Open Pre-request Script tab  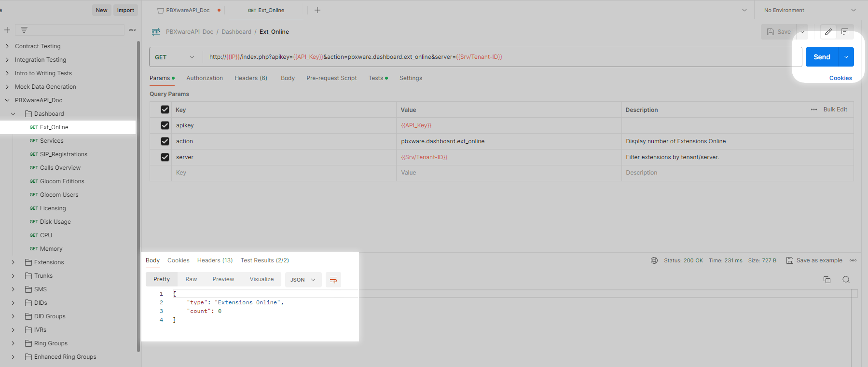click(x=331, y=78)
